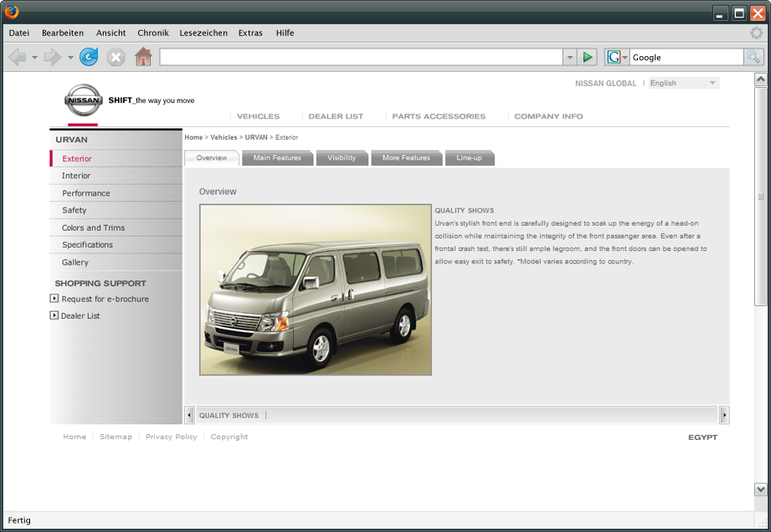Click the throbber gear icon in menu bar
The height and width of the screenshot is (532, 771).
pyautogui.click(x=756, y=33)
